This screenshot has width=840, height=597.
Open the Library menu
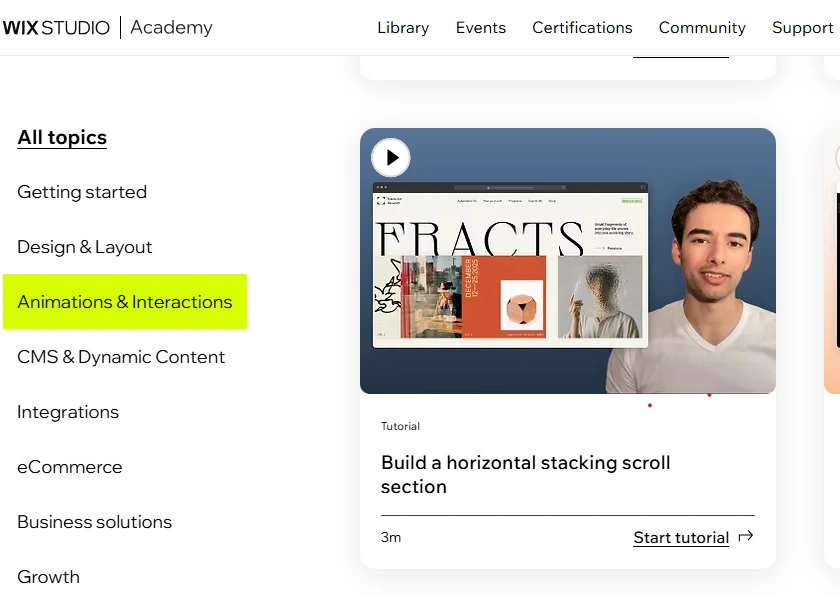[403, 27]
